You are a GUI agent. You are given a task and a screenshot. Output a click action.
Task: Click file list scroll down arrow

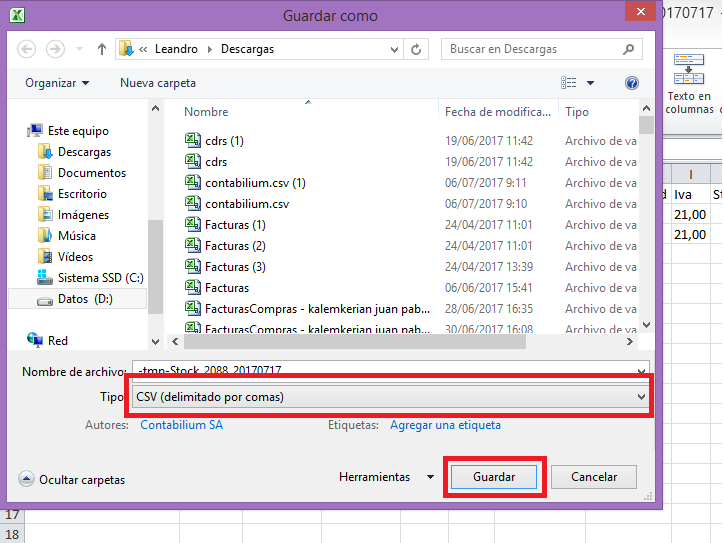(x=646, y=325)
